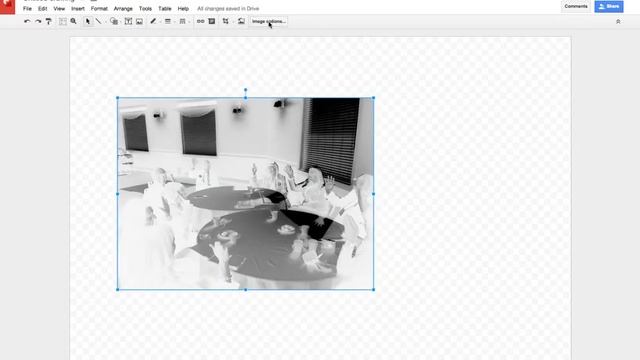Open the Insert menu
The width and height of the screenshot is (640, 360).
(x=78, y=9)
